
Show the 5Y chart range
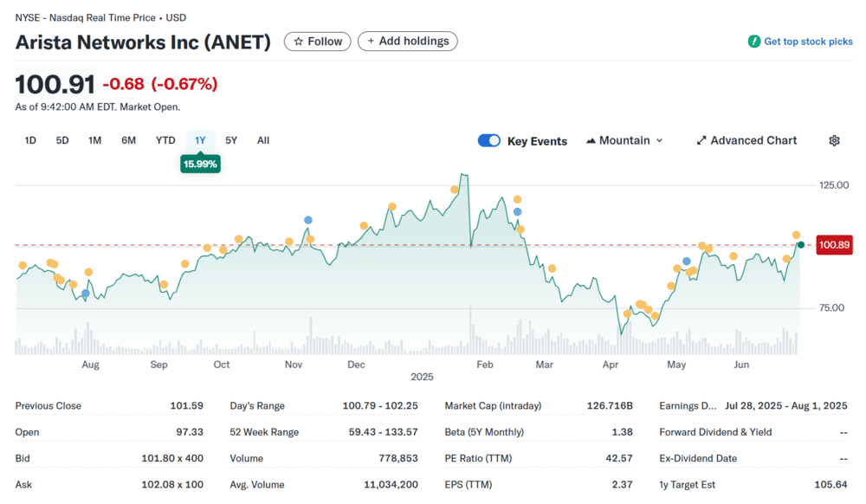(231, 141)
